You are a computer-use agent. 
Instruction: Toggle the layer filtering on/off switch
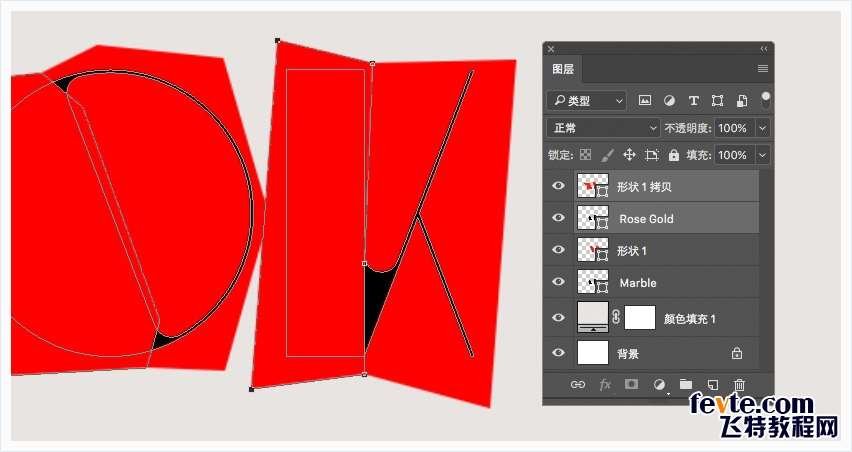click(x=766, y=99)
